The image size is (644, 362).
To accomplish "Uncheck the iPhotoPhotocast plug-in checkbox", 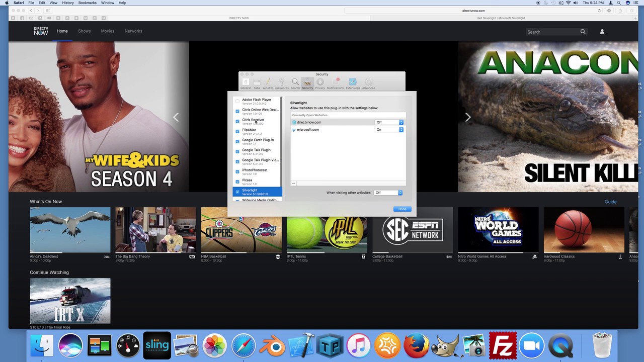I will tap(237, 171).
